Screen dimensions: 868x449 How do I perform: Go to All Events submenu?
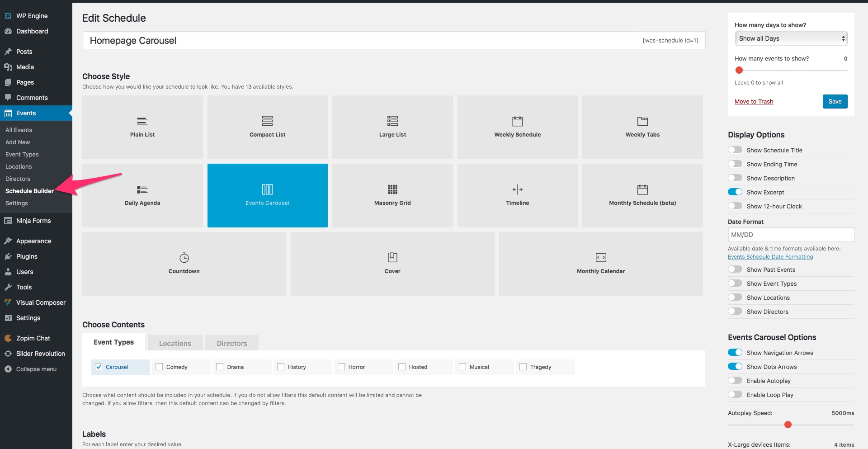(x=19, y=130)
